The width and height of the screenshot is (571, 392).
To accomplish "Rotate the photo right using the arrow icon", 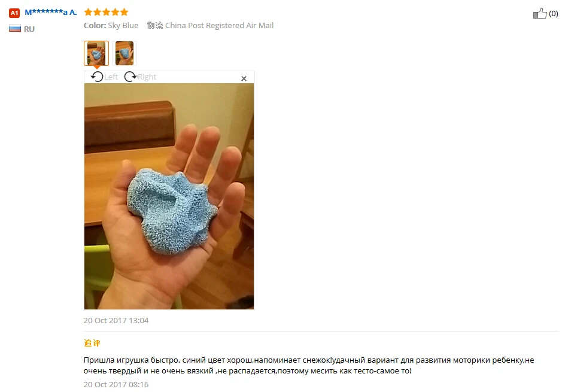I will click(130, 77).
